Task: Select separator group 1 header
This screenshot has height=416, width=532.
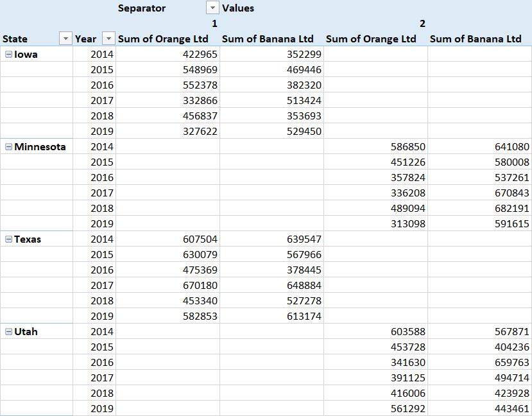Action: [x=214, y=23]
